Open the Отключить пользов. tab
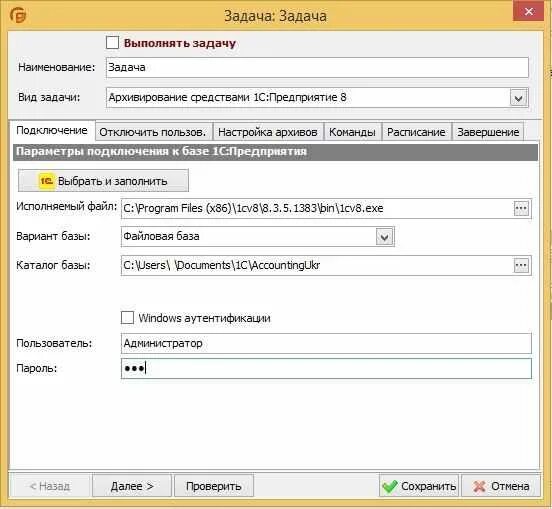552x509 pixels. [153, 132]
